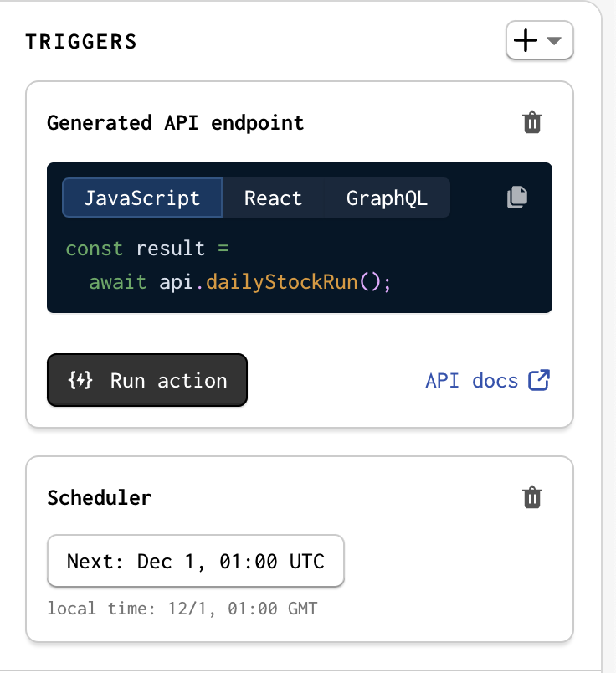616x673 pixels.
Task: Switch to the React code tab
Action: coord(272,198)
